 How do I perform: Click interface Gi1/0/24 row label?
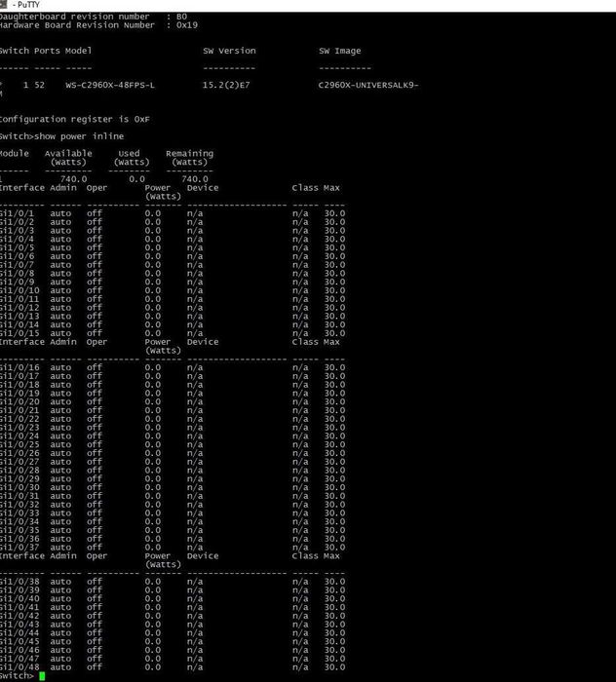coord(19,436)
